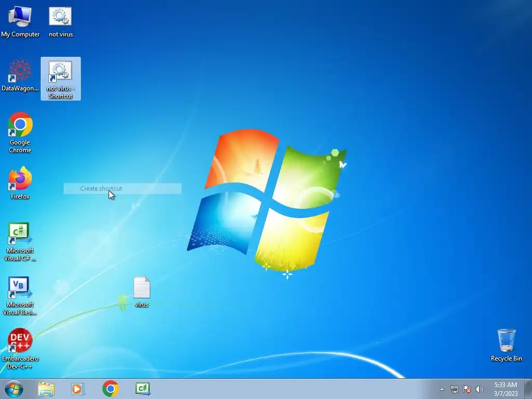Click the 'not virus - Shortcut' icon
The width and height of the screenshot is (532, 399).
pyautogui.click(x=60, y=79)
